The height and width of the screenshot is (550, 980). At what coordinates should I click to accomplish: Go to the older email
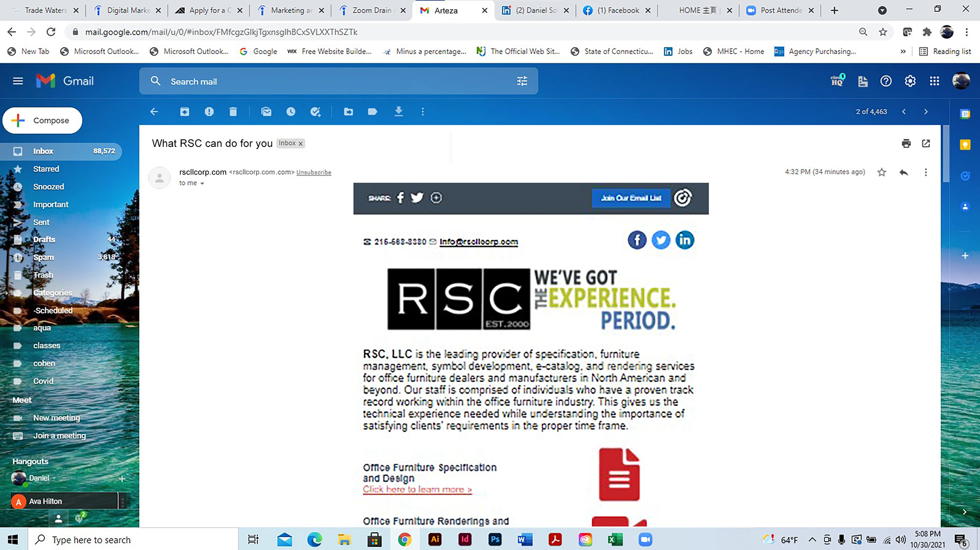point(926,112)
